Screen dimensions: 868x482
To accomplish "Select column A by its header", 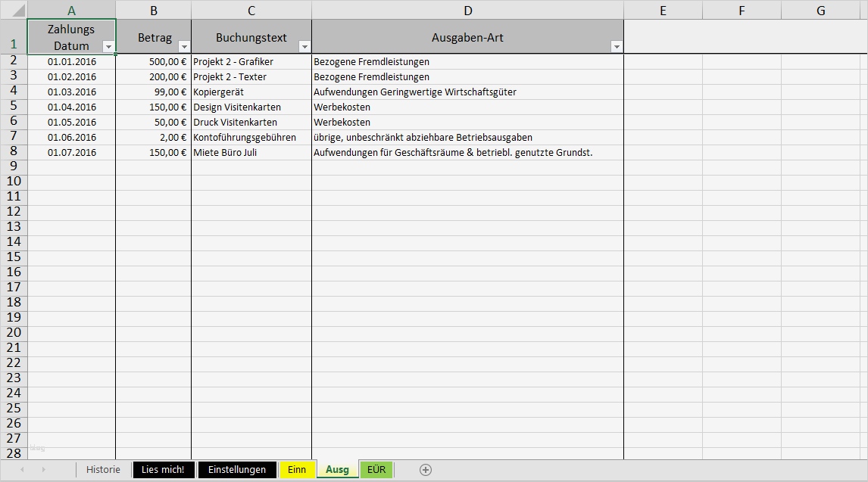I will click(72, 10).
